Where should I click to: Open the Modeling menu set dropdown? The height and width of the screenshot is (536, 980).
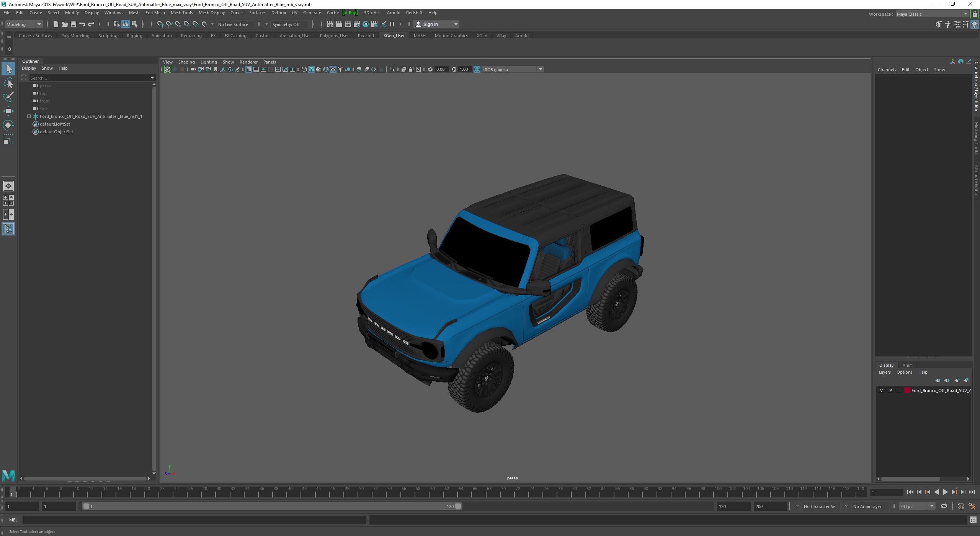tap(24, 24)
